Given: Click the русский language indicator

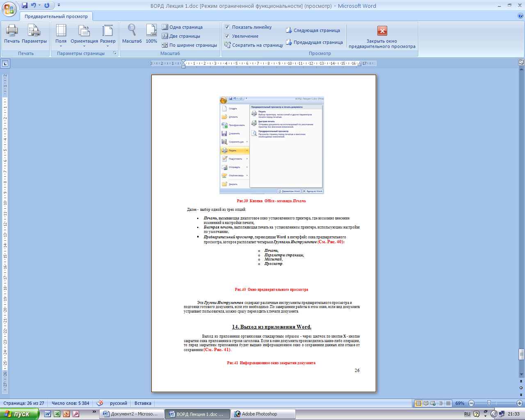Looking at the screenshot, I should tap(119, 403).
